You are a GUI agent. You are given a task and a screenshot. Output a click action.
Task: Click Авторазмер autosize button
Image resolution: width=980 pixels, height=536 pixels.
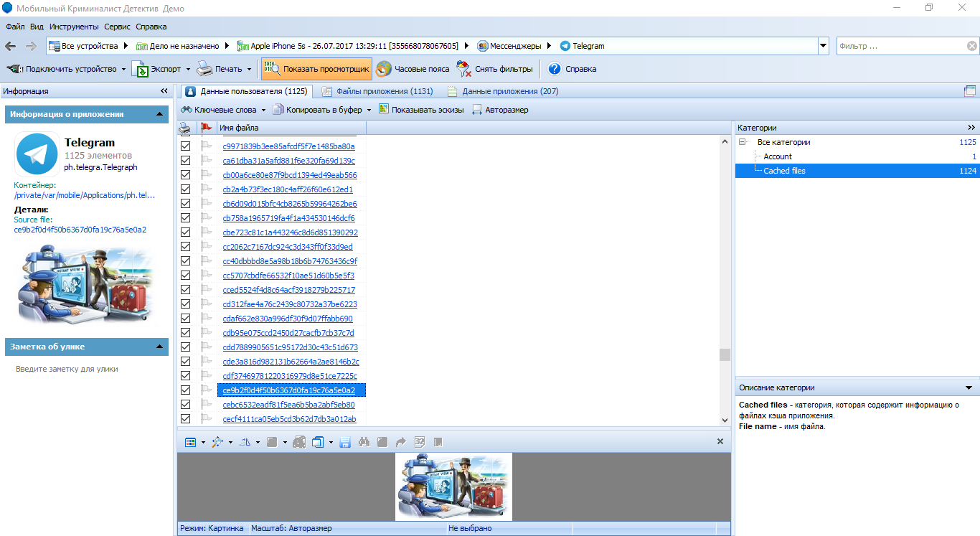(x=500, y=110)
